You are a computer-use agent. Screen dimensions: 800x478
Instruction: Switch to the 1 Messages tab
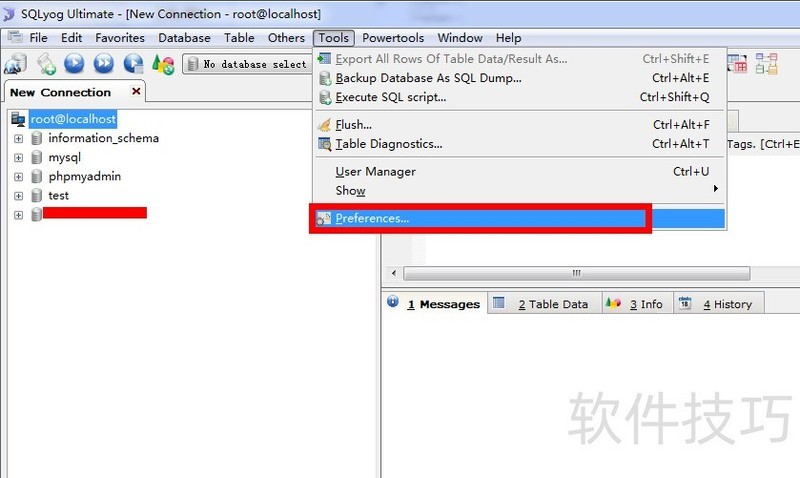[x=435, y=304]
